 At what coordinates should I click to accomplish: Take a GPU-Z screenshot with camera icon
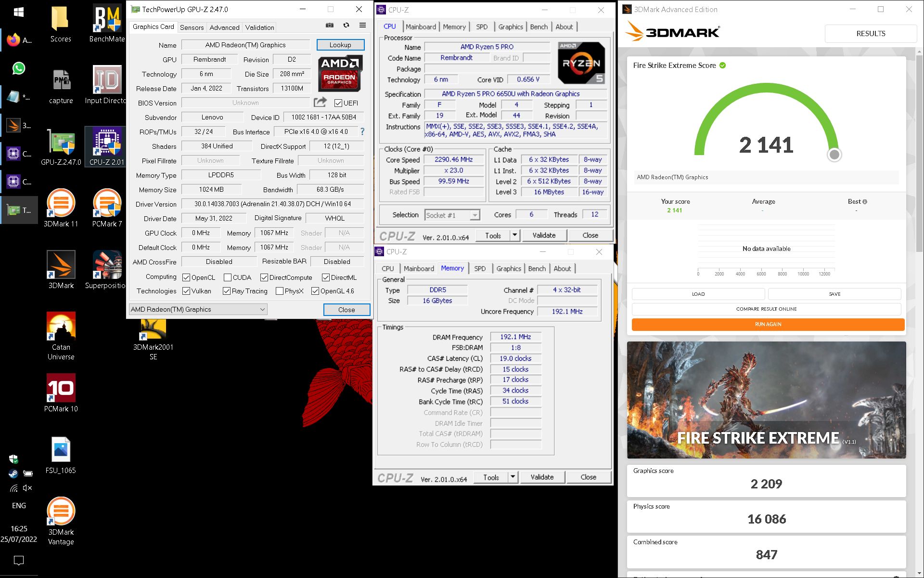point(330,26)
